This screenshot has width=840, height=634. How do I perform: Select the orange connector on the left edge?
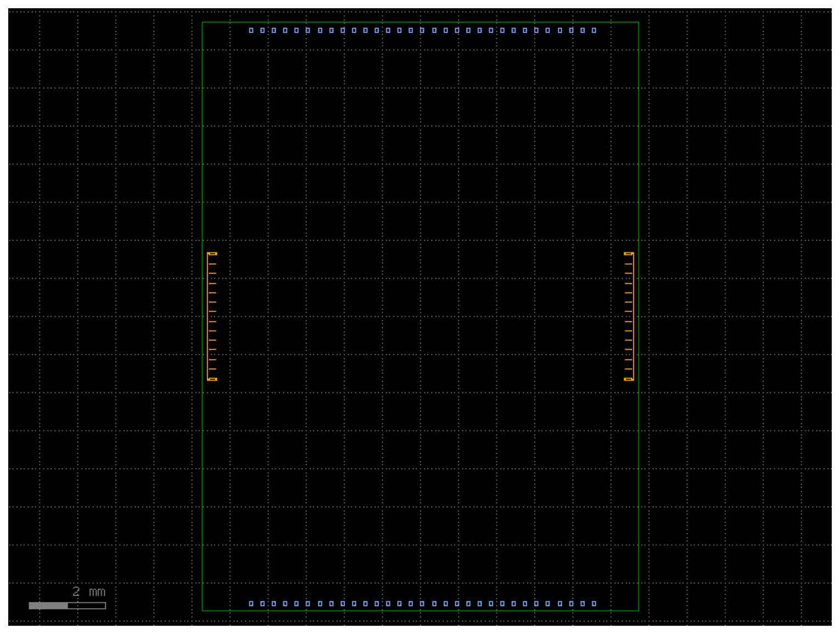coord(212,316)
